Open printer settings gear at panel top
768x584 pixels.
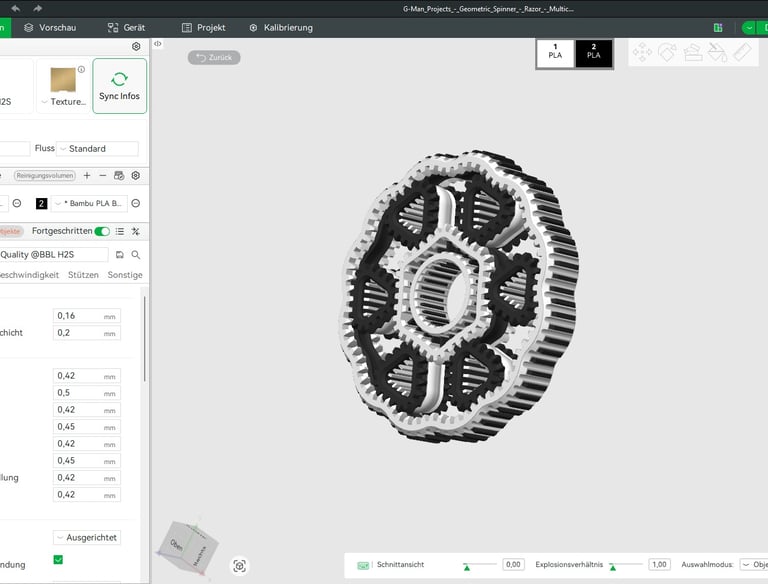tap(136, 46)
